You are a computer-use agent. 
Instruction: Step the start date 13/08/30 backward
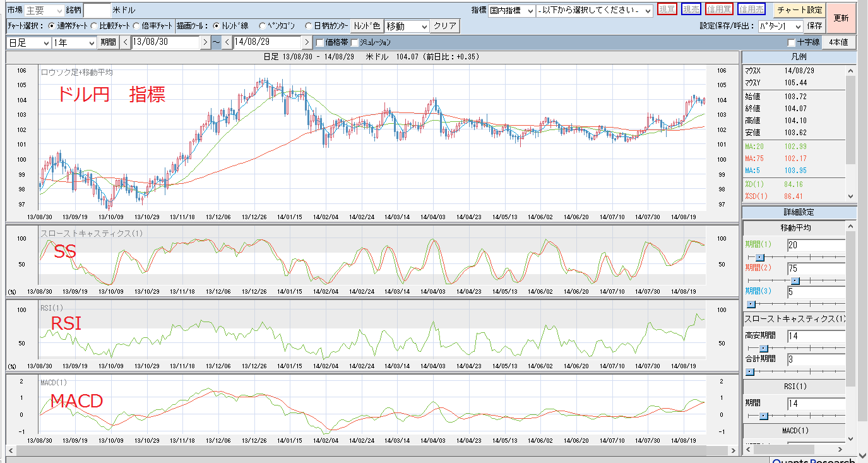tap(125, 42)
